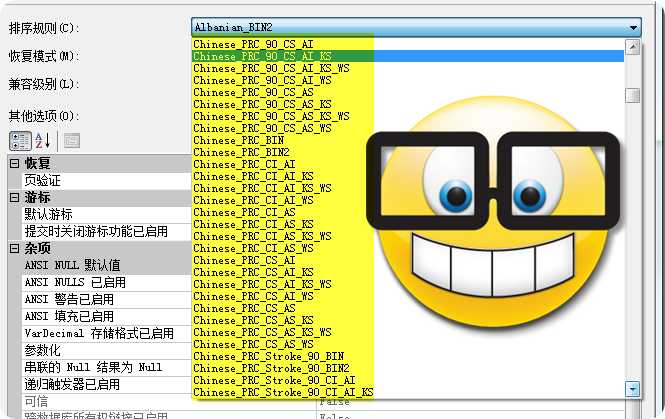
Task: Select Chinese_PRC_90_CS_AS_WS collation
Action: coord(408,128)
